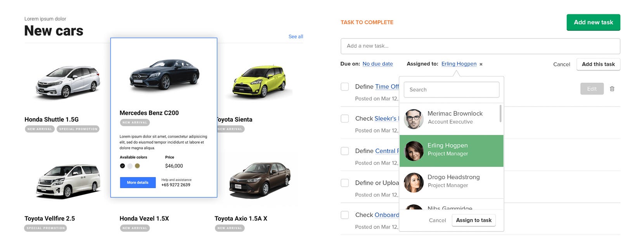644x249 pixels.
Task: Click Special Promotion tag under Honda Shuttle
Action: pos(78,129)
